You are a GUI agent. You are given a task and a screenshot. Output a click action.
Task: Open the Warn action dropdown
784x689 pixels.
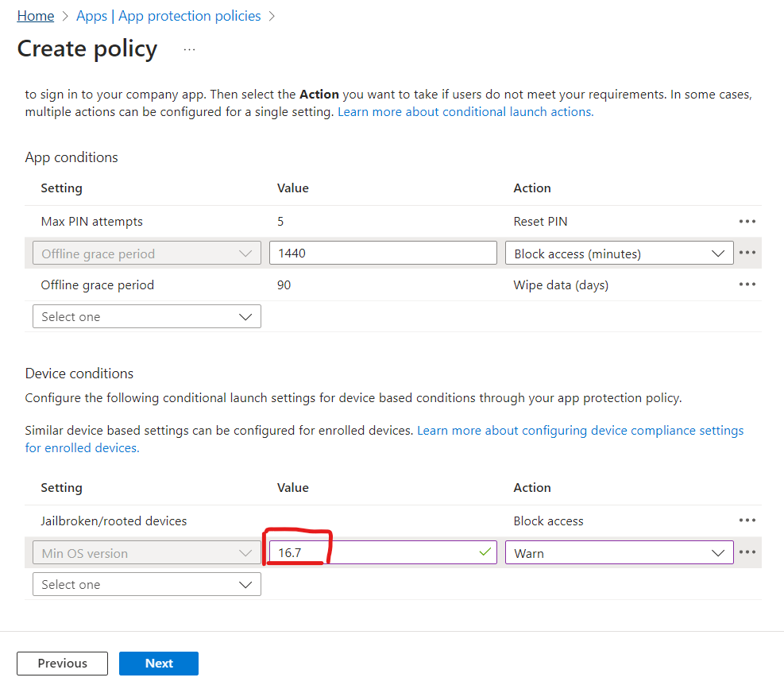click(620, 552)
